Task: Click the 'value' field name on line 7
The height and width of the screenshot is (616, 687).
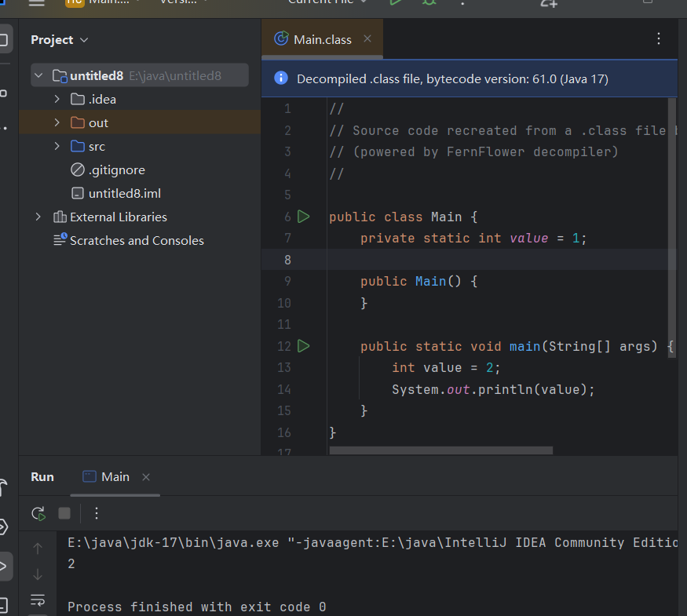Action: click(x=529, y=239)
